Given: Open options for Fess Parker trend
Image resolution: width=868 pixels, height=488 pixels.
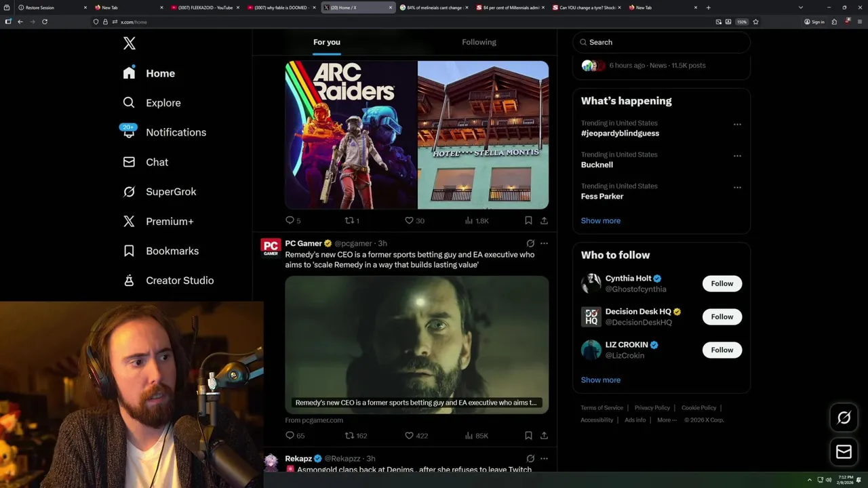Looking at the screenshot, I should pyautogui.click(x=737, y=188).
